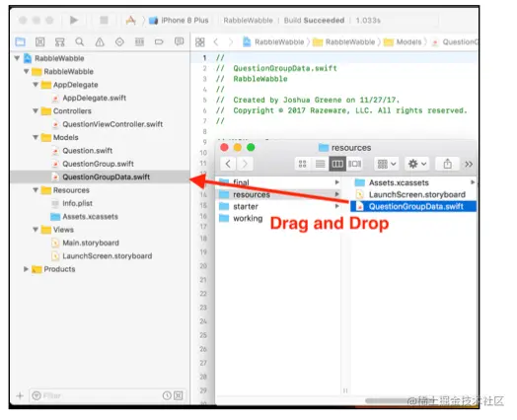Select the RabbleWabble scheme icon
Image resolution: width=517 pixels, height=420 pixels.
[x=131, y=21]
